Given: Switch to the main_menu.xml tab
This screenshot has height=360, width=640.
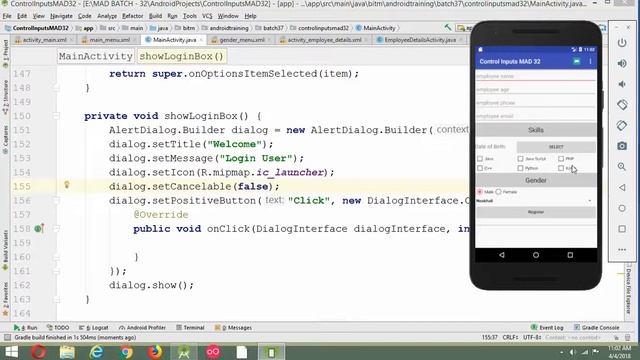Looking at the screenshot, I should 109,40.
